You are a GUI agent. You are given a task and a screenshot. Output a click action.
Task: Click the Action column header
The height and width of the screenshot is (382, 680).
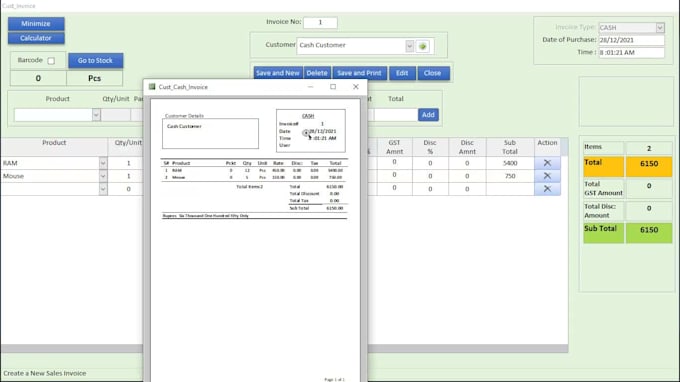pos(547,147)
